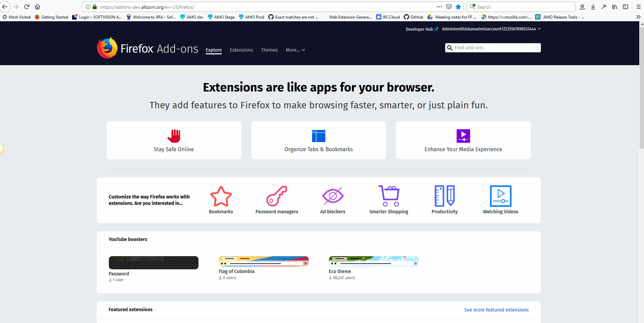Open the Developer Hub link
This screenshot has height=323, width=644.
(x=422, y=29)
